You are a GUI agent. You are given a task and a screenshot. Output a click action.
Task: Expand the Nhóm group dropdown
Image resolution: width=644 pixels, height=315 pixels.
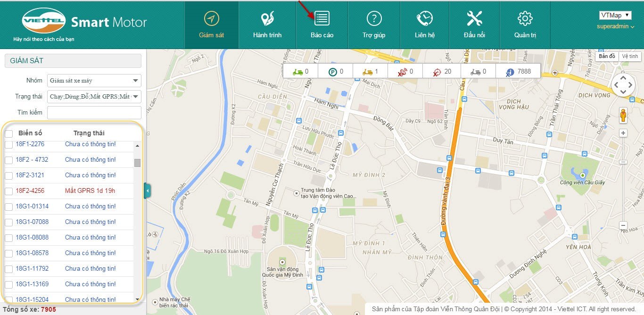click(x=94, y=81)
